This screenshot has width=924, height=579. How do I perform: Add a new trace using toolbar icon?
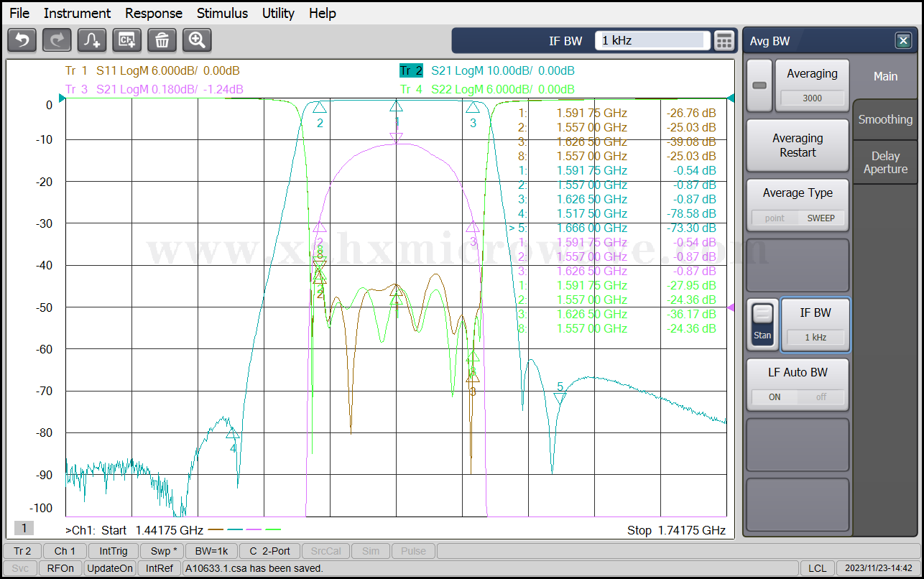[x=92, y=40]
